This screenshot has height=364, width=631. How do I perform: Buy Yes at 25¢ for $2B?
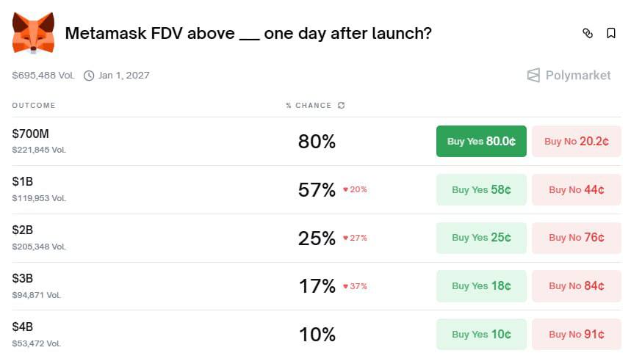(481, 238)
